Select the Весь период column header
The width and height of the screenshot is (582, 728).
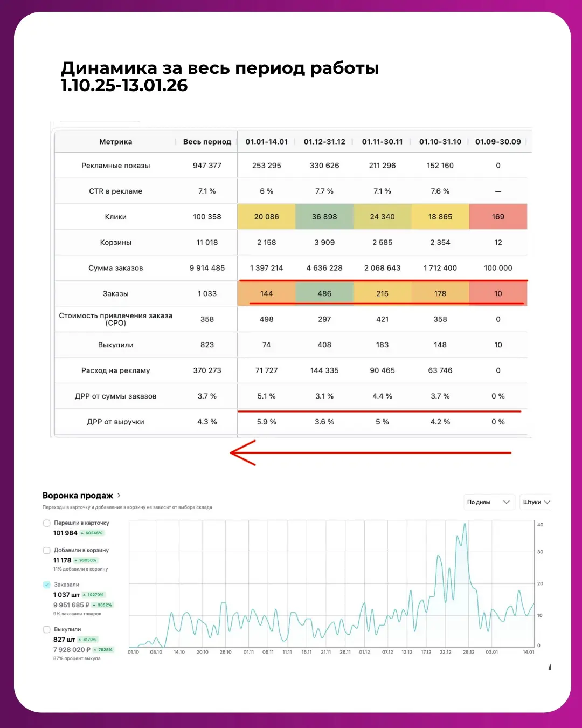(207, 142)
